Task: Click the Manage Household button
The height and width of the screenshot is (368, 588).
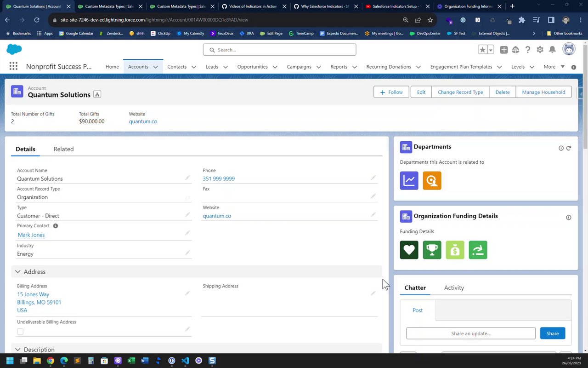Action: pos(543,92)
